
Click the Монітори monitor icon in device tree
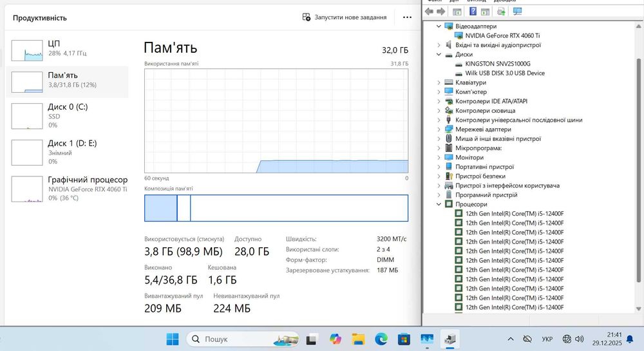pyautogui.click(x=448, y=157)
